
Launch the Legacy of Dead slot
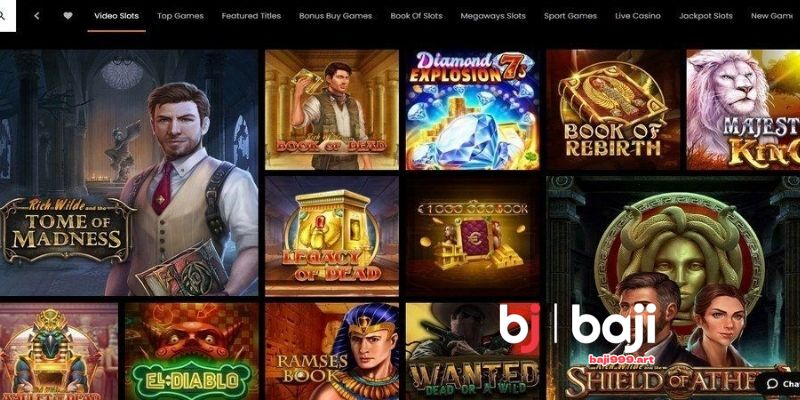click(332, 236)
